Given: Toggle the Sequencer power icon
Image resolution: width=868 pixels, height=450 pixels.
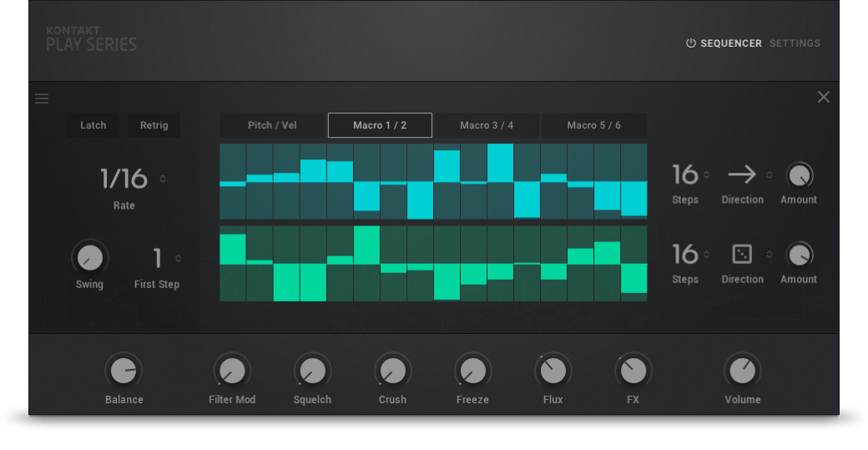Looking at the screenshot, I should 691,43.
